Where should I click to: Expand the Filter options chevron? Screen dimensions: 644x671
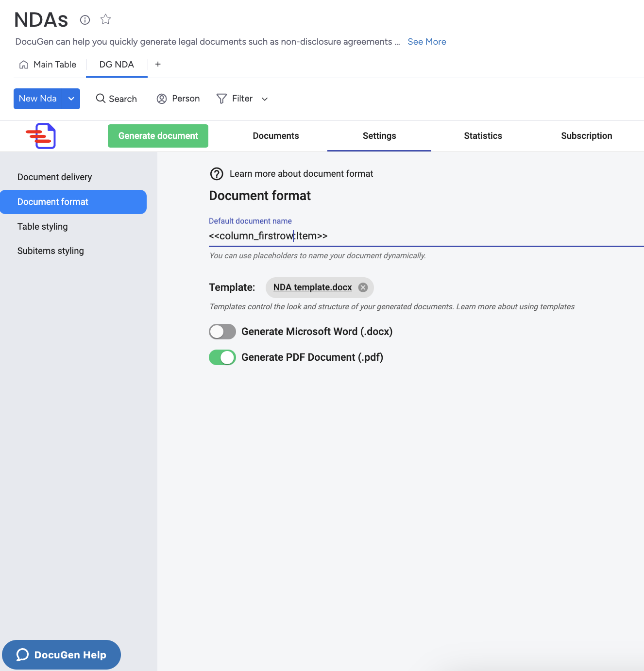265,99
